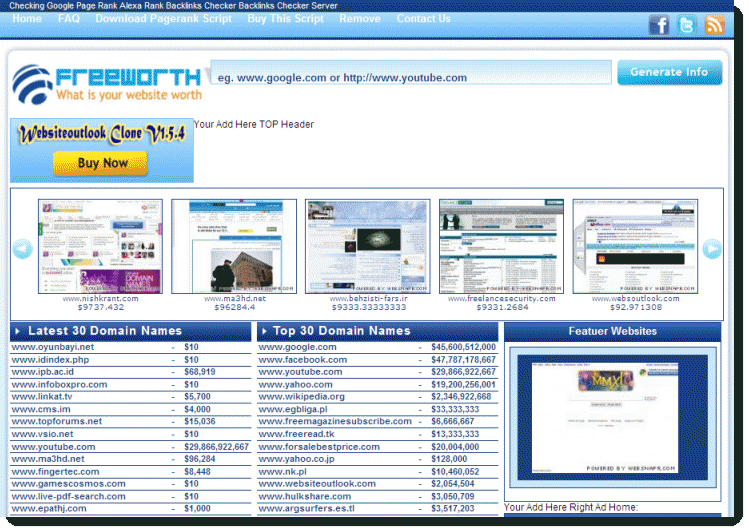
Task: Click the carousel previous arrow
Action: point(22,249)
